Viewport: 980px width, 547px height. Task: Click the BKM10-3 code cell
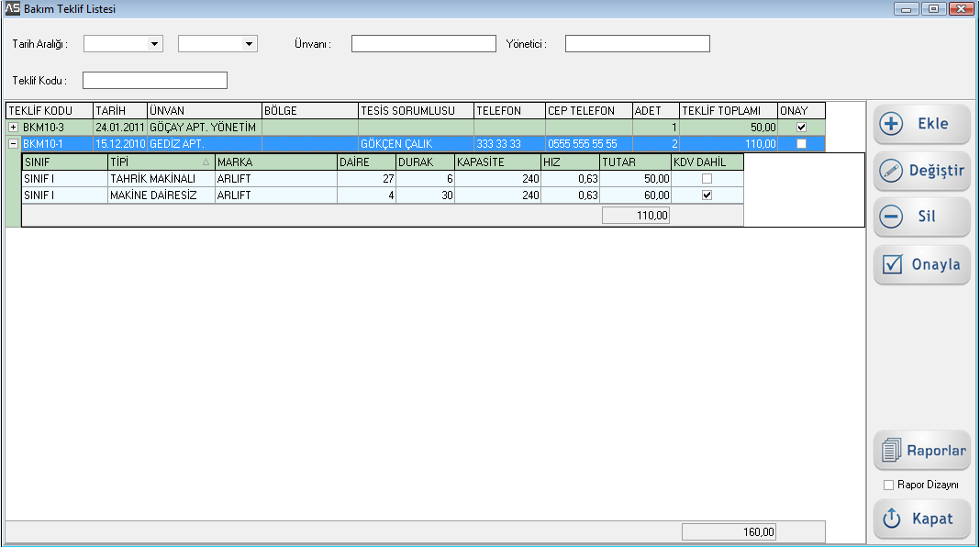(x=57, y=127)
